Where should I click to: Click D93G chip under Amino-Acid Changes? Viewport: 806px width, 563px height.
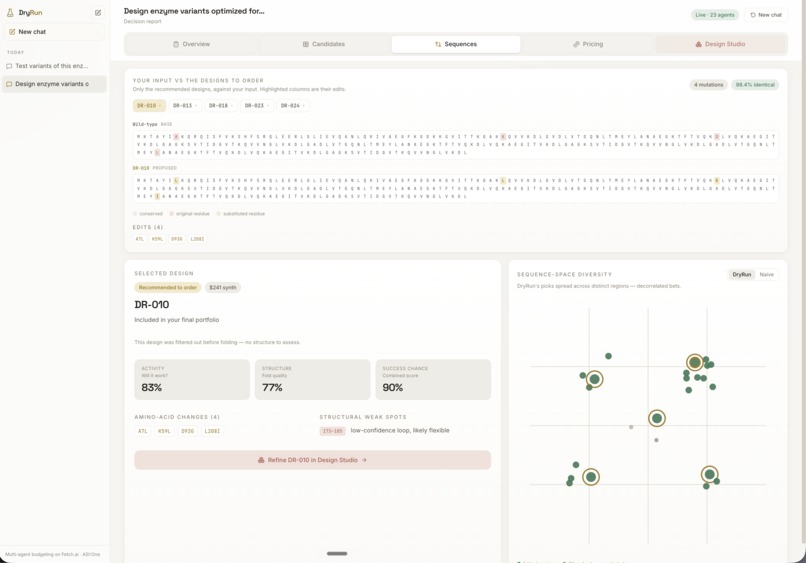pos(188,431)
